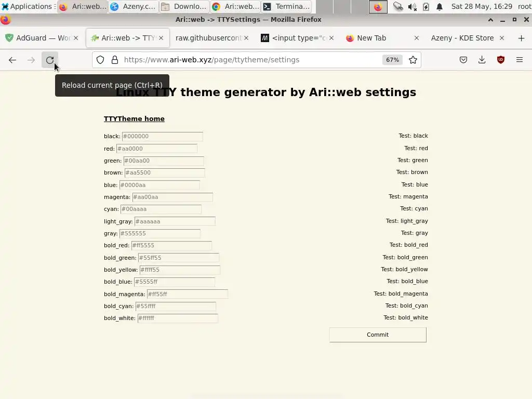Click the clock showing Sat 28 May

[x=482, y=6]
